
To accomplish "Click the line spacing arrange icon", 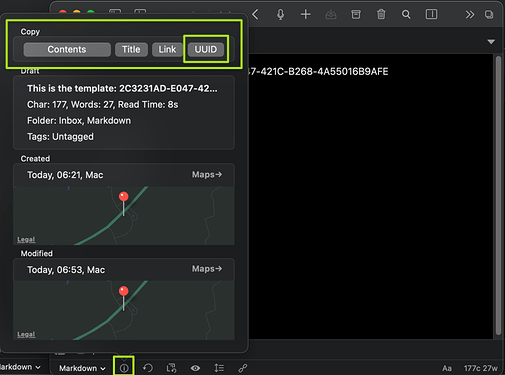I will 219,368.
